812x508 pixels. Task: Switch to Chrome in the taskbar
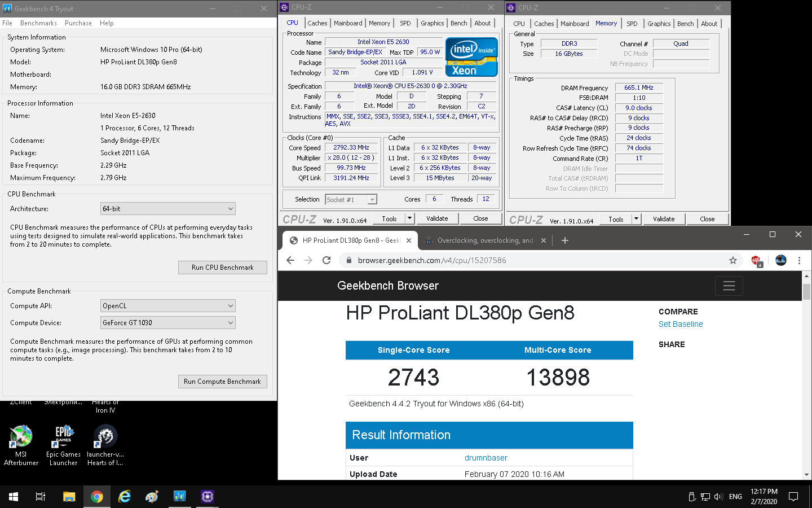97,497
